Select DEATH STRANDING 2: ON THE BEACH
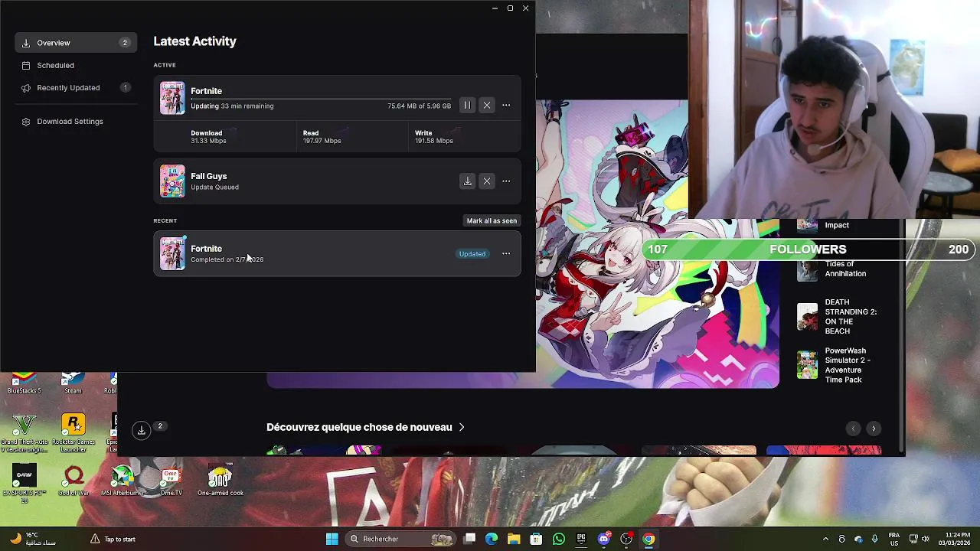980x551 pixels. click(838, 316)
